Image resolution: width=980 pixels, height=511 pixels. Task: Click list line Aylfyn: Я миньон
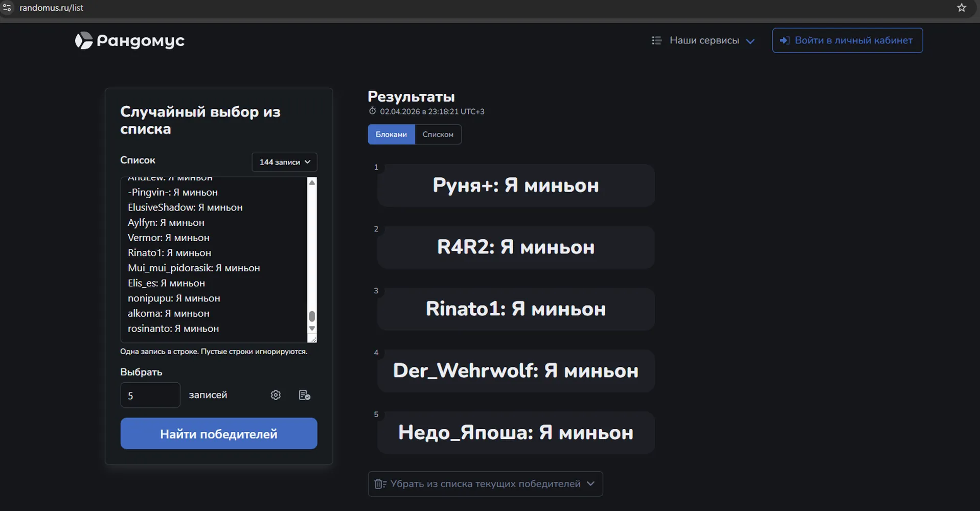(166, 223)
